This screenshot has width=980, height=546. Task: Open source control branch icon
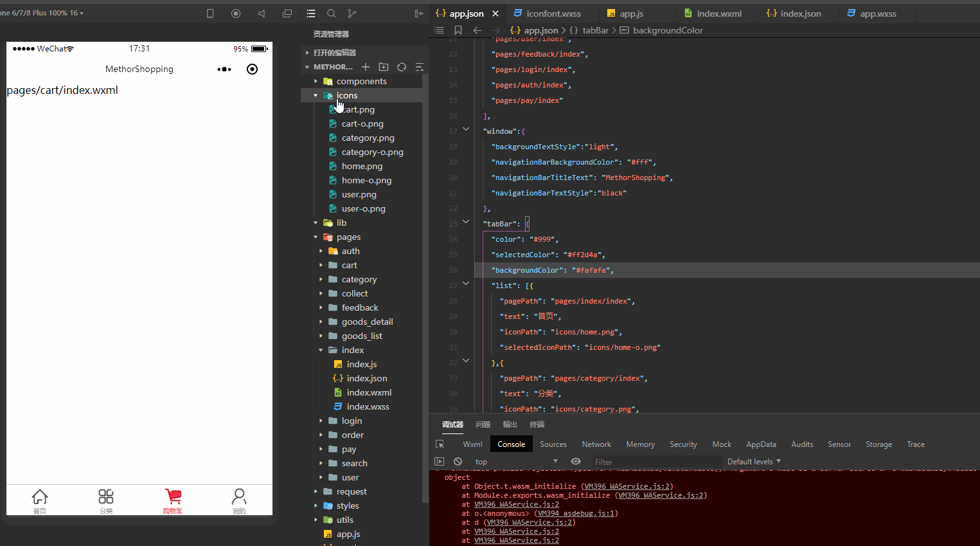pos(352,13)
